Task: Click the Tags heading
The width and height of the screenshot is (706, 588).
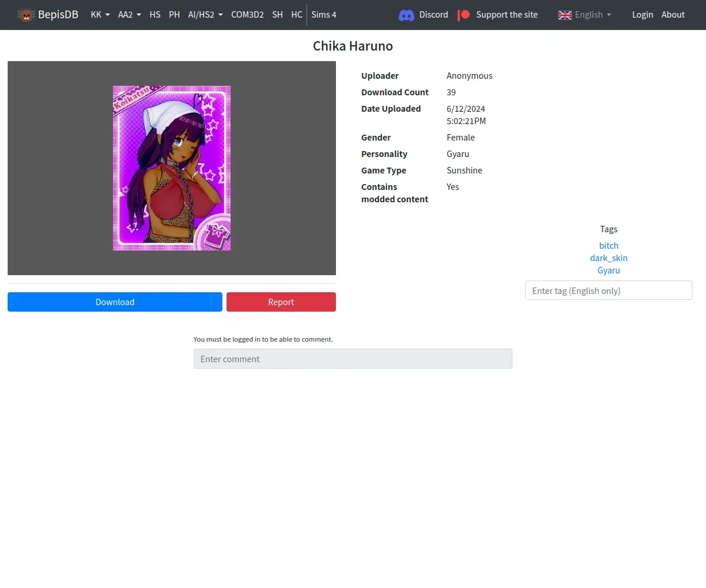Action: tap(609, 229)
